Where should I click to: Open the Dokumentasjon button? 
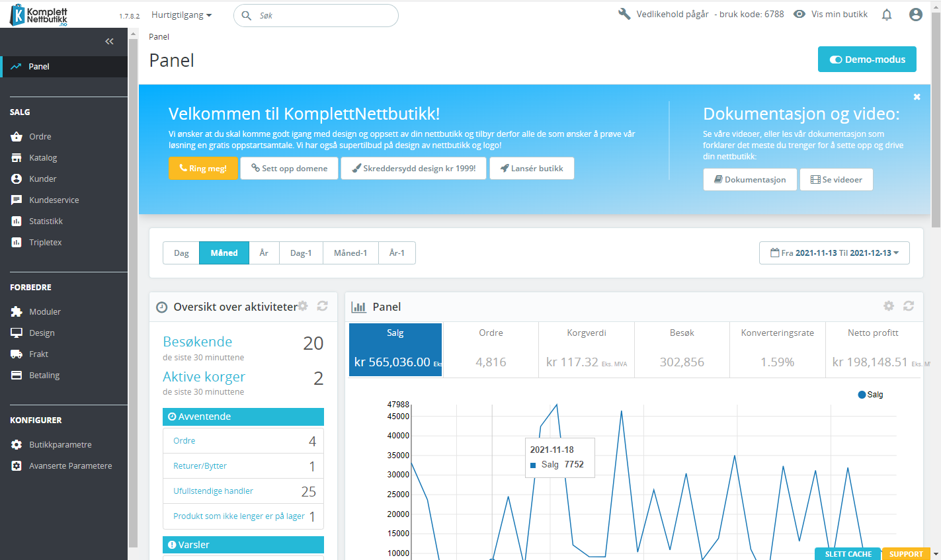tap(750, 180)
